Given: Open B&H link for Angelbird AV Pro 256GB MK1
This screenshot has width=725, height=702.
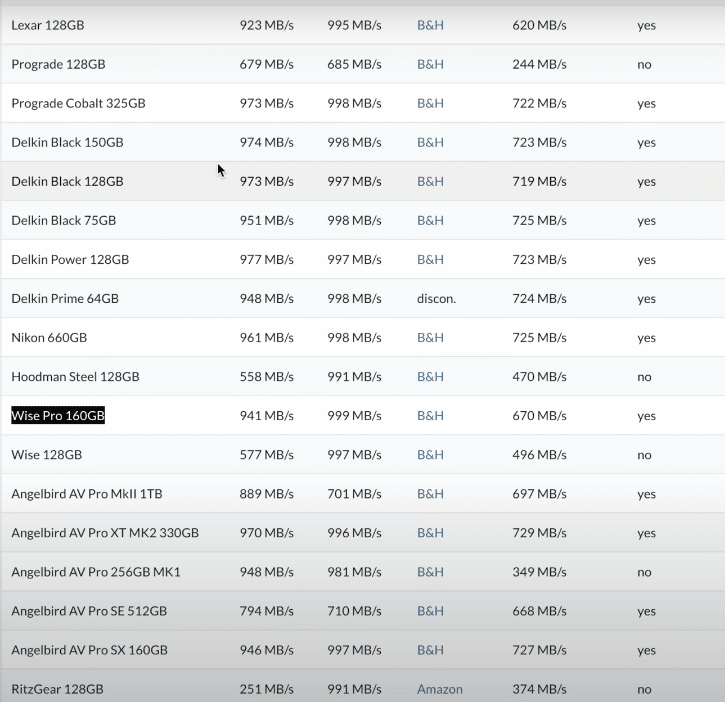Looking at the screenshot, I should click(x=430, y=572).
